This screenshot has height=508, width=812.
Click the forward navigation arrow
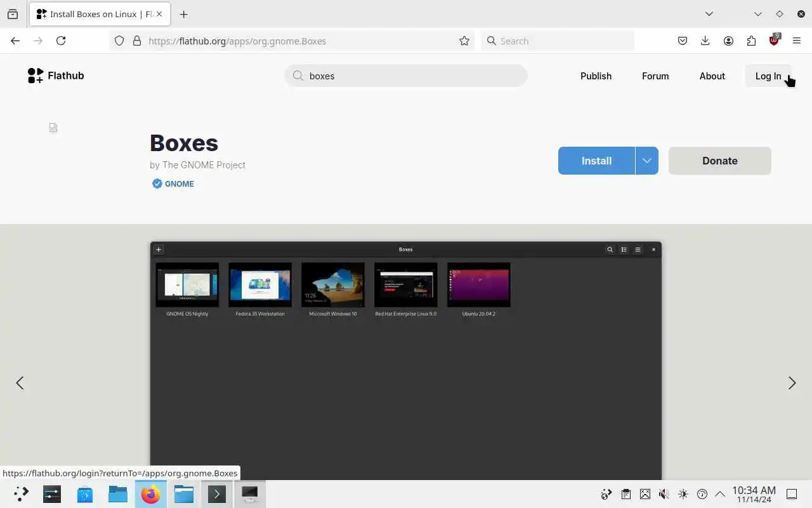[x=38, y=41]
